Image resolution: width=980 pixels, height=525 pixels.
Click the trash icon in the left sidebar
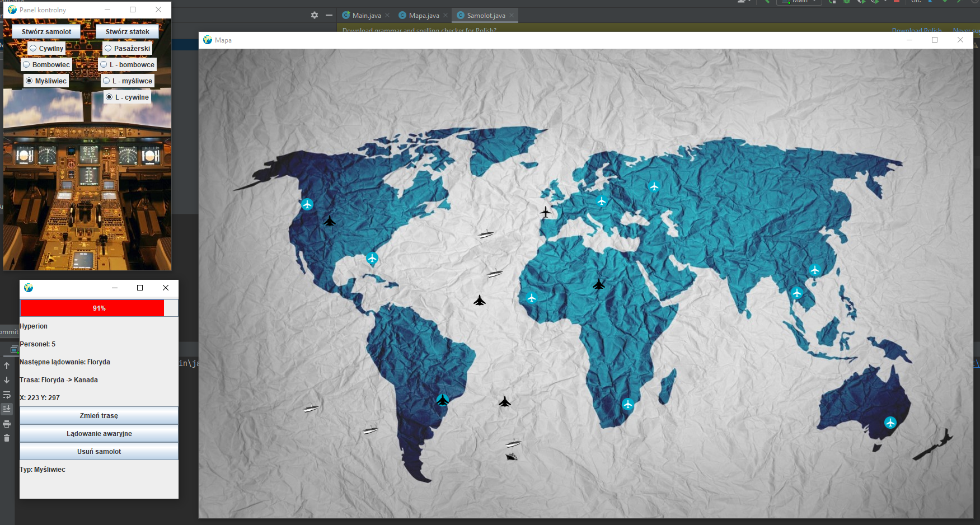tap(7, 438)
